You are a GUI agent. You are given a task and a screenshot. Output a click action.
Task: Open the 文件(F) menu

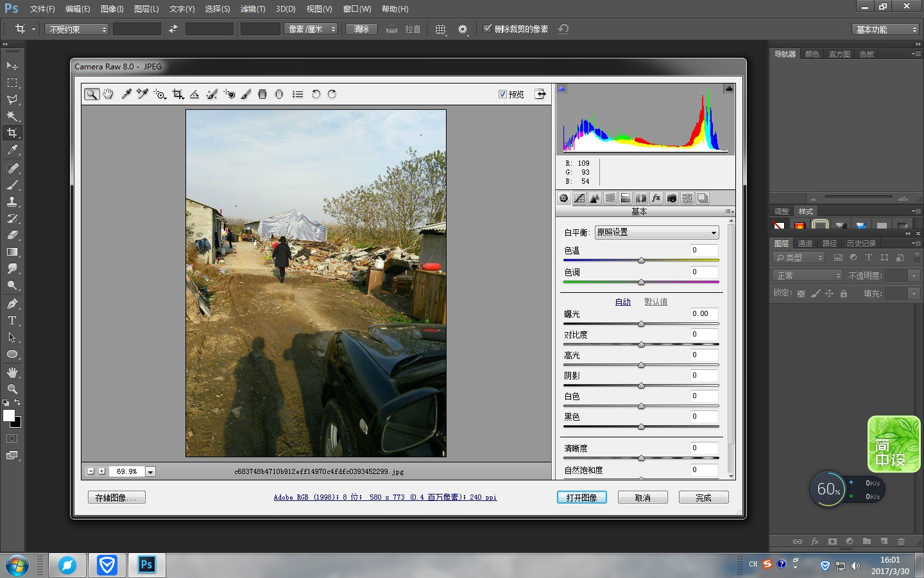(42, 9)
